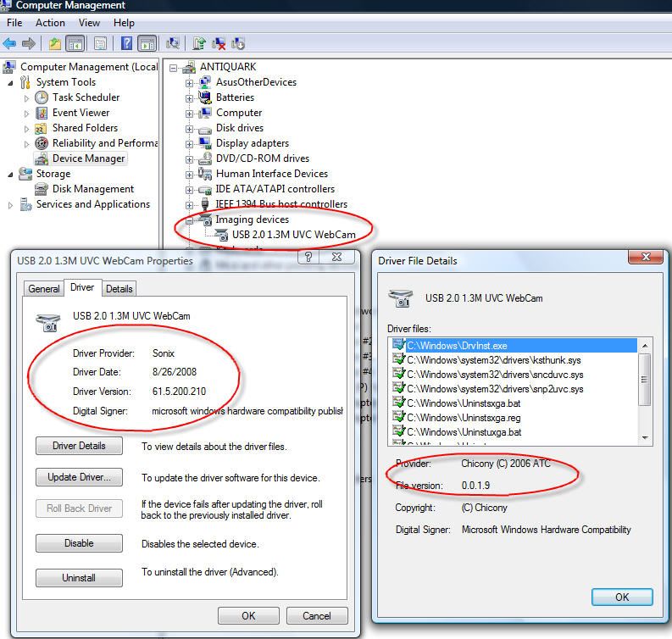Click the Action Pane toggle icon right of Help
Viewport: 672px width, 639px height.
coord(147,43)
